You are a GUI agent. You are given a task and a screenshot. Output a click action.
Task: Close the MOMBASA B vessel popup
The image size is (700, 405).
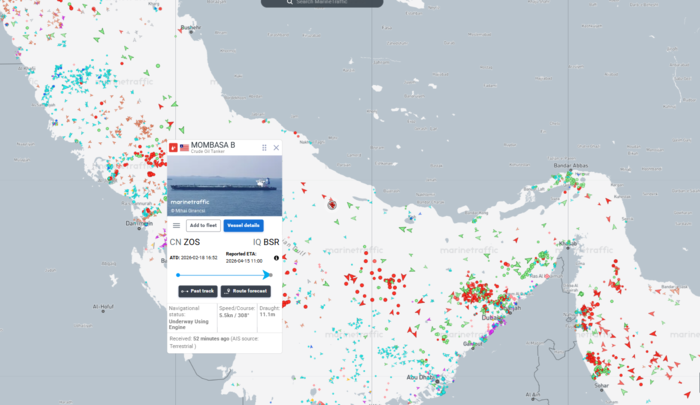click(x=276, y=147)
